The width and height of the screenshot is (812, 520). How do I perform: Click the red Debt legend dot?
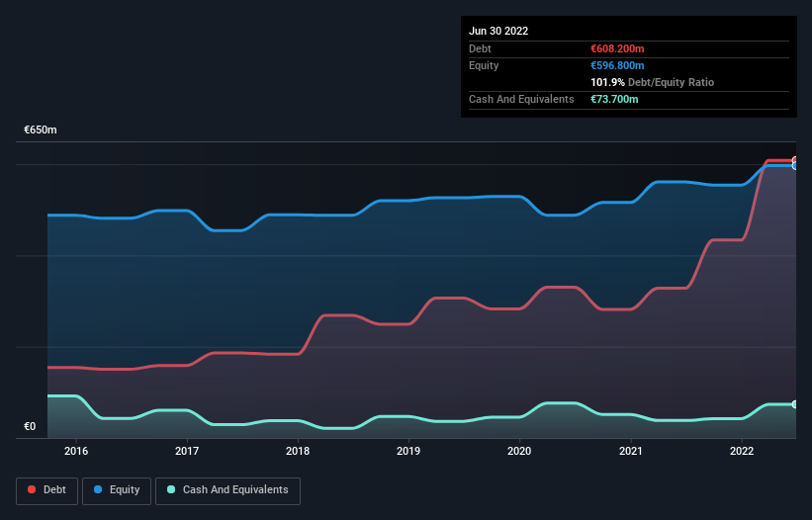(32, 489)
